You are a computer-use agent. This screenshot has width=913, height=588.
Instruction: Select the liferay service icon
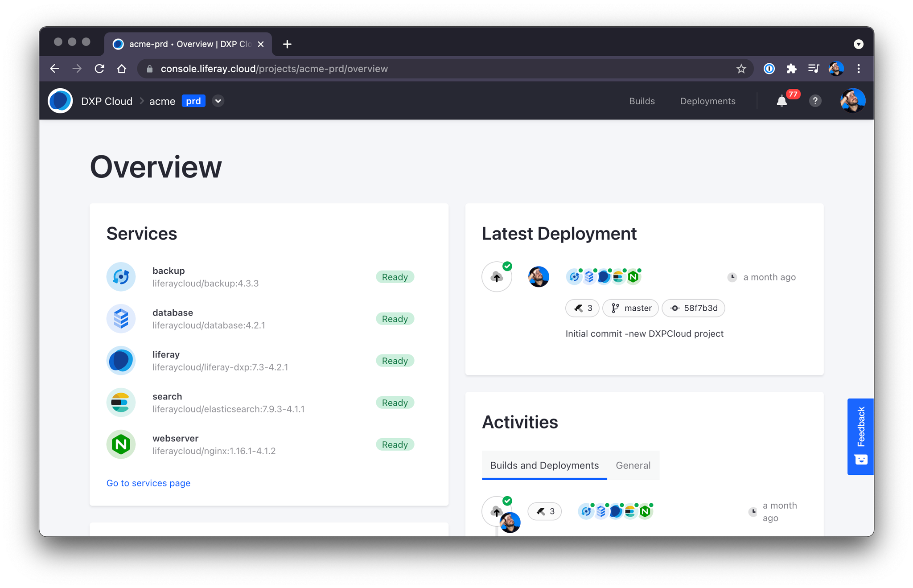pos(121,360)
